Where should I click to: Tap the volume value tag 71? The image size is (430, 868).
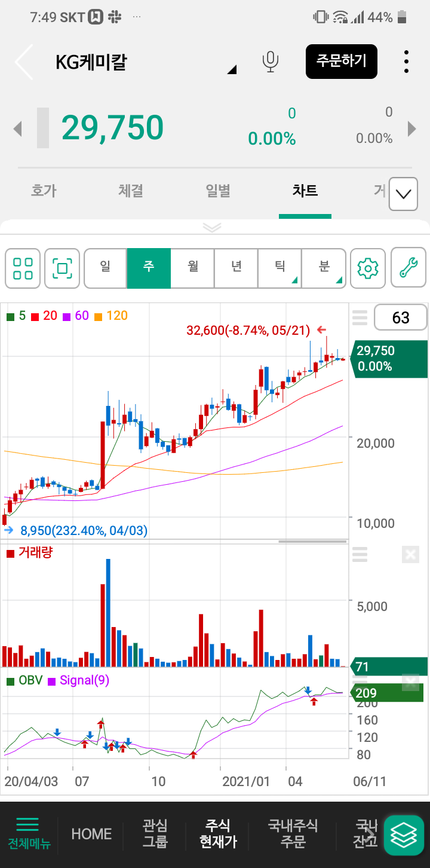tap(388, 667)
